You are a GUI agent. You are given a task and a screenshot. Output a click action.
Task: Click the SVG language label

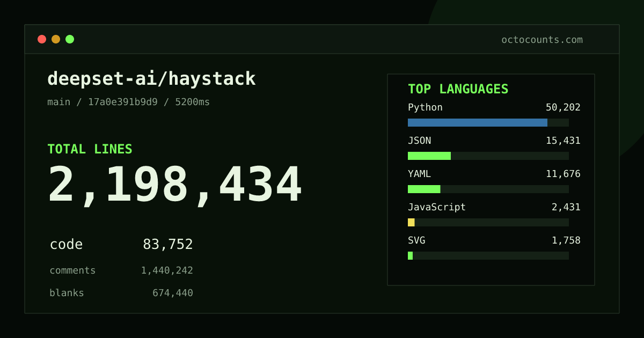tap(416, 240)
